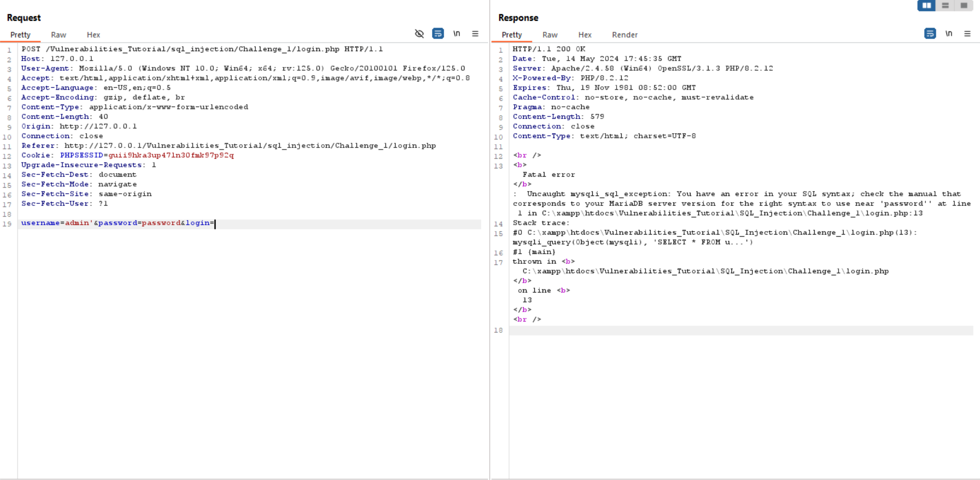This screenshot has width=980, height=480.
Task: Click the POST request line in Request
Action: 202,49
